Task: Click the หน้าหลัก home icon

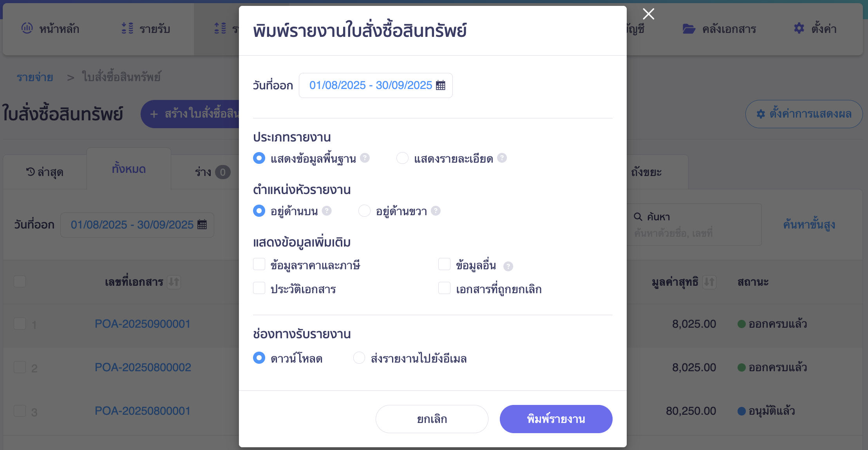Action: 27,28
